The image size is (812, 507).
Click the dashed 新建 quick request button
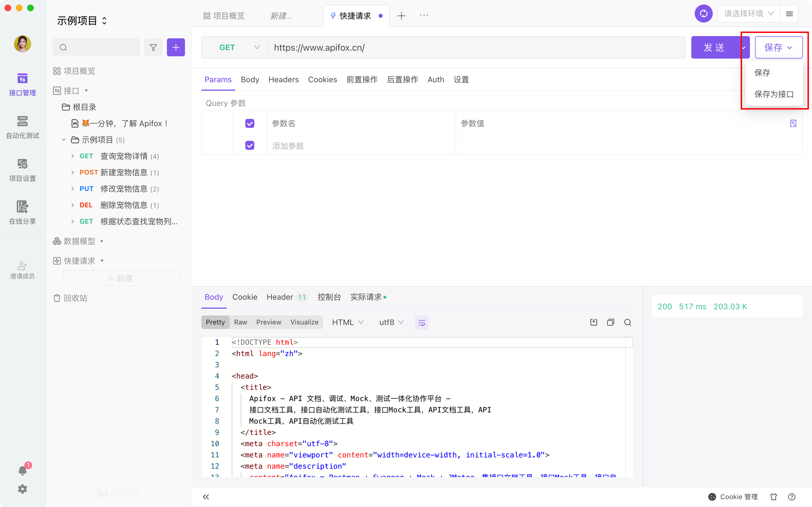(121, 278)
